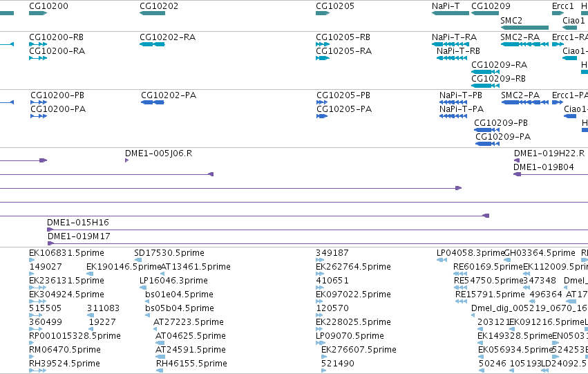Click the CG10205 gene label

335,6
